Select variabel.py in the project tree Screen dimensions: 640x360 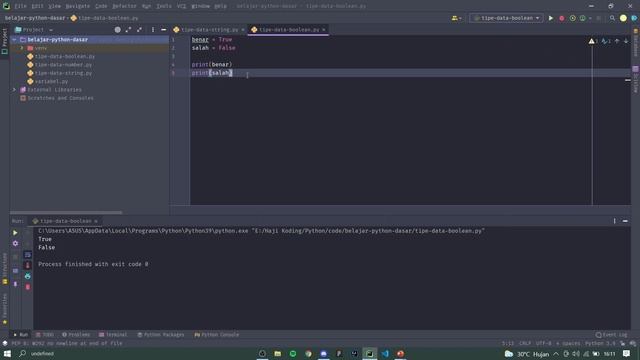pos(51,82)
